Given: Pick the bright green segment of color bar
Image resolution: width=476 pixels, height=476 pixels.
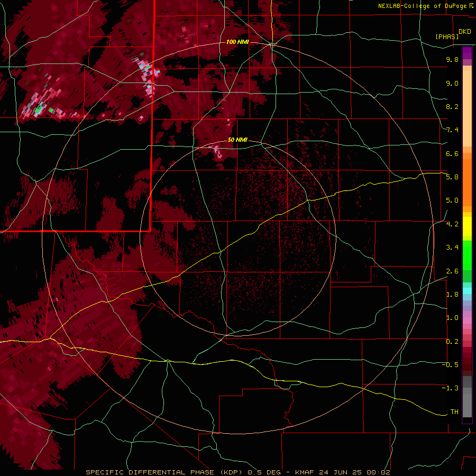Looking at the screenshot, I should 467,254.
